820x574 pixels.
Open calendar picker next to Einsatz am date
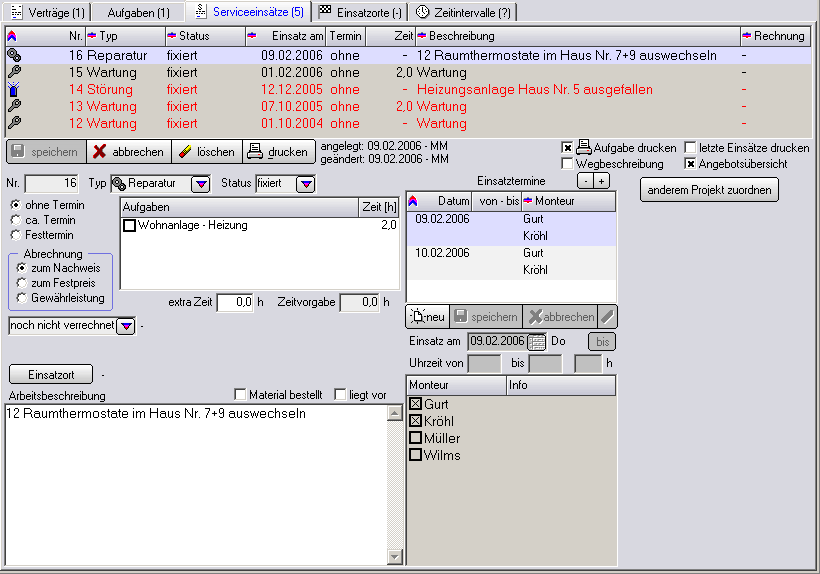click(x=537, y=341)
